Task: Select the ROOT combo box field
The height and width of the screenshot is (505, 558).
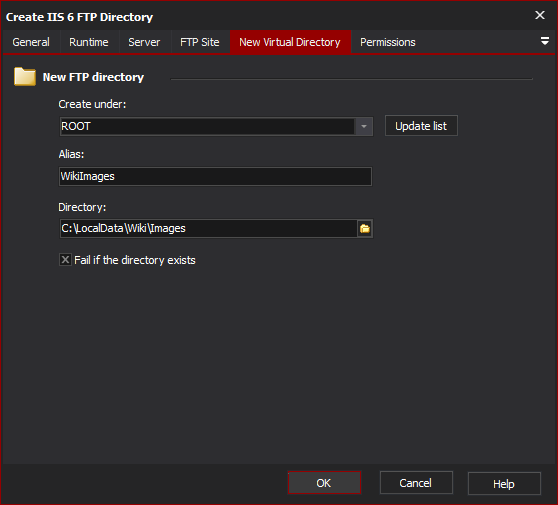Action: click(216, 126)
